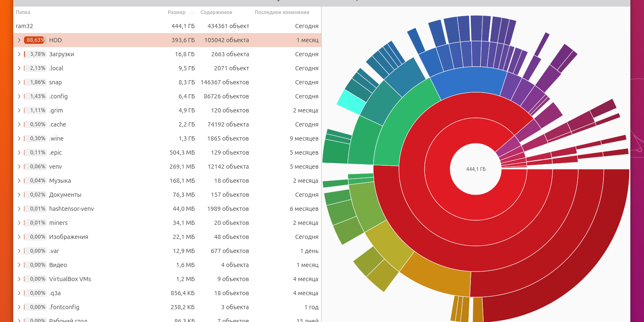Viewport: 644px width, 322px height.
Task: Click the cyan segment in the ring chart
Action: pos(351,102)
